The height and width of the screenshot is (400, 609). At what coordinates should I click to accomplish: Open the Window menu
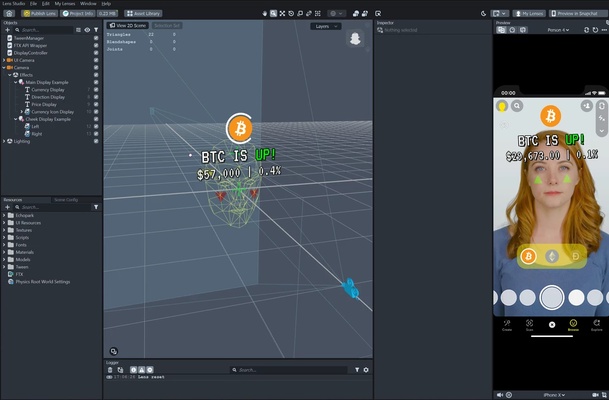tap(88, 3)
